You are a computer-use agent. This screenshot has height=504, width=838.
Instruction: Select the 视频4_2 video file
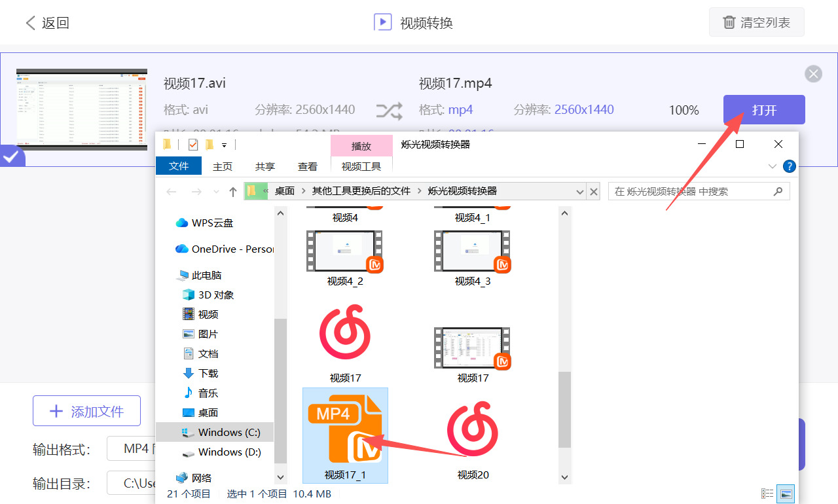point(345,259)
